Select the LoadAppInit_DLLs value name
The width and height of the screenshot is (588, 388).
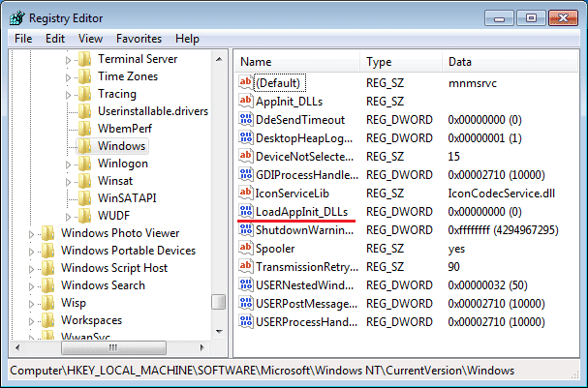[x=301, y=212]
